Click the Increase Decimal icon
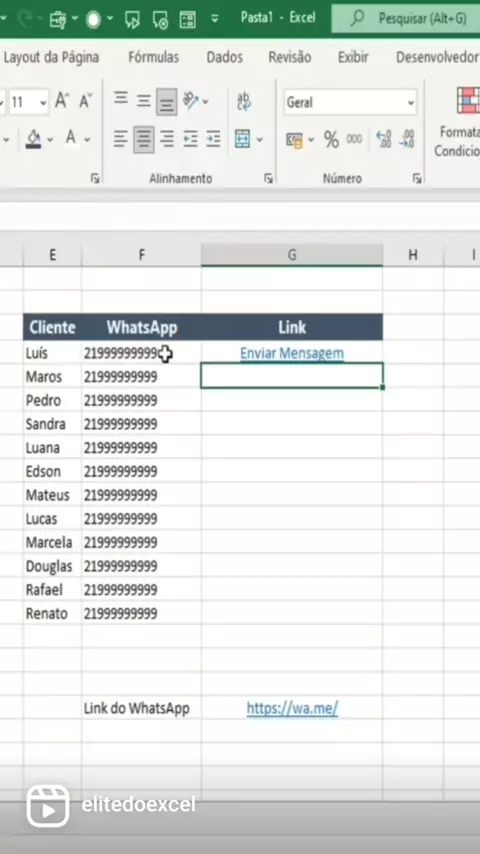The height and width of the screenshot is (854, 480). click(384, 139)
